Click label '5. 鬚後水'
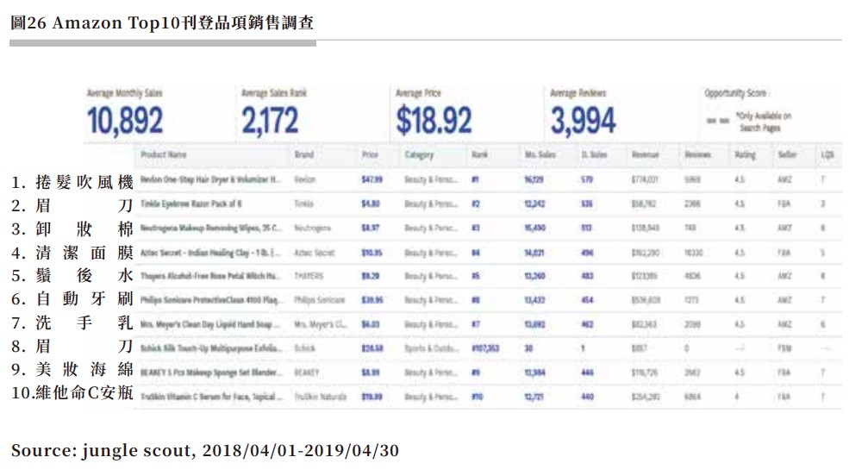This screenshot has width=868, height=476. pyautogui.click(x=72, y=276)
